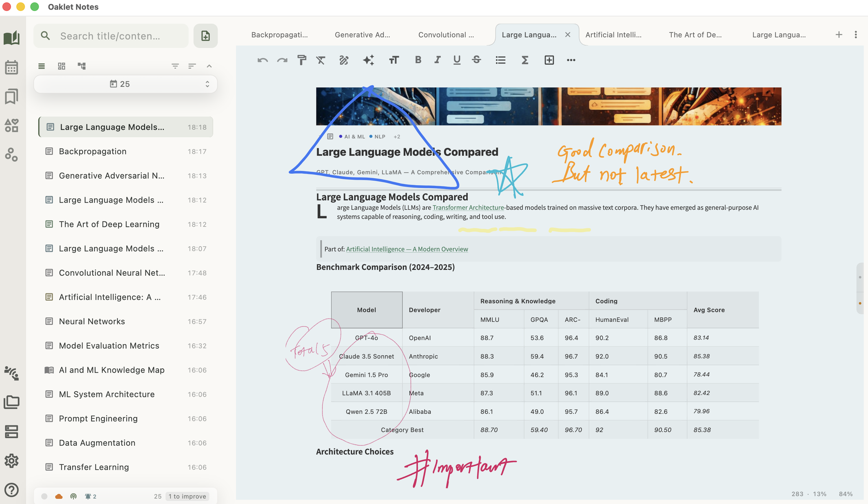
Task: Insert a bulleted list
Action: (x=501, y=60)
